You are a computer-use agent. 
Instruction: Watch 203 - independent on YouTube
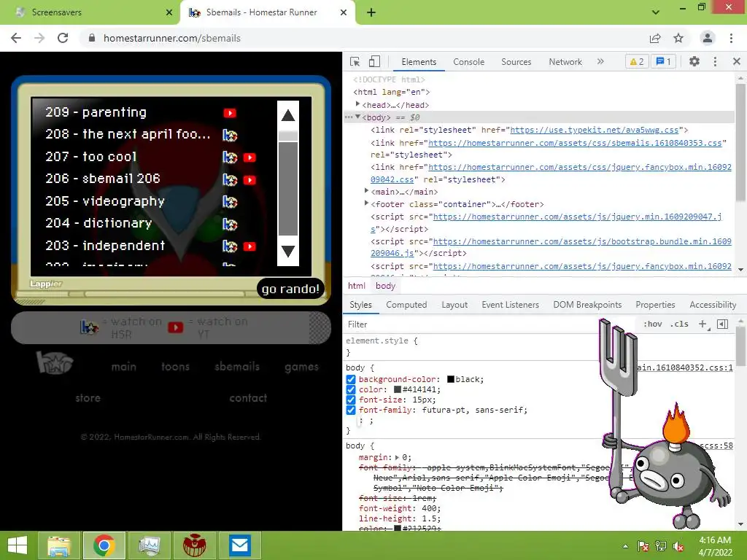coord(249,246)
